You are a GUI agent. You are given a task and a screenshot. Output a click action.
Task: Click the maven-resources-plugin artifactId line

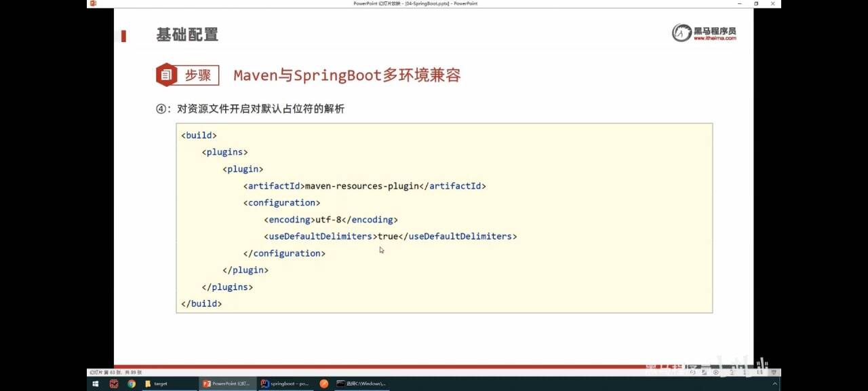click(364, 186)
